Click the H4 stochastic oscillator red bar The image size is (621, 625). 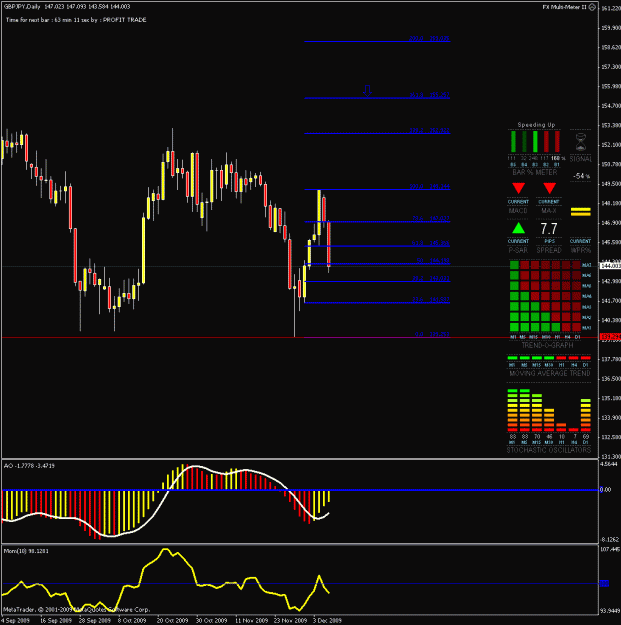click(x=574, y=430)
